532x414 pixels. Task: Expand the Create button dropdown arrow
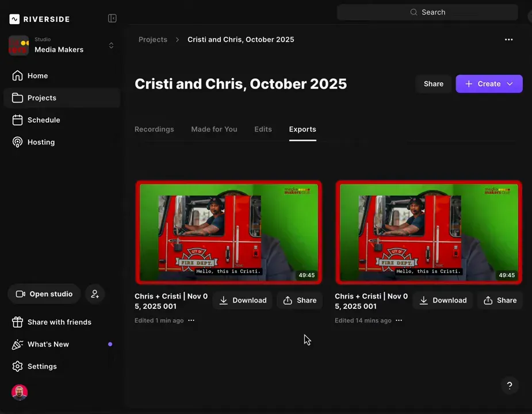[508, 83]
